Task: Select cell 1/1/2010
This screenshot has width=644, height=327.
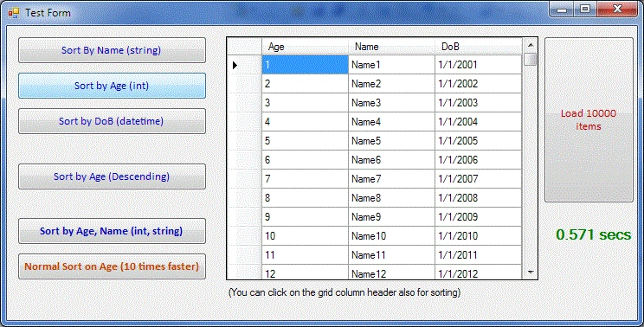Action: point(478,236)
